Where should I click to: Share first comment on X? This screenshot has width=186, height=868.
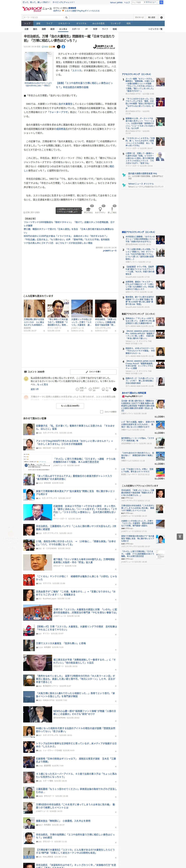tap(114, 389)
